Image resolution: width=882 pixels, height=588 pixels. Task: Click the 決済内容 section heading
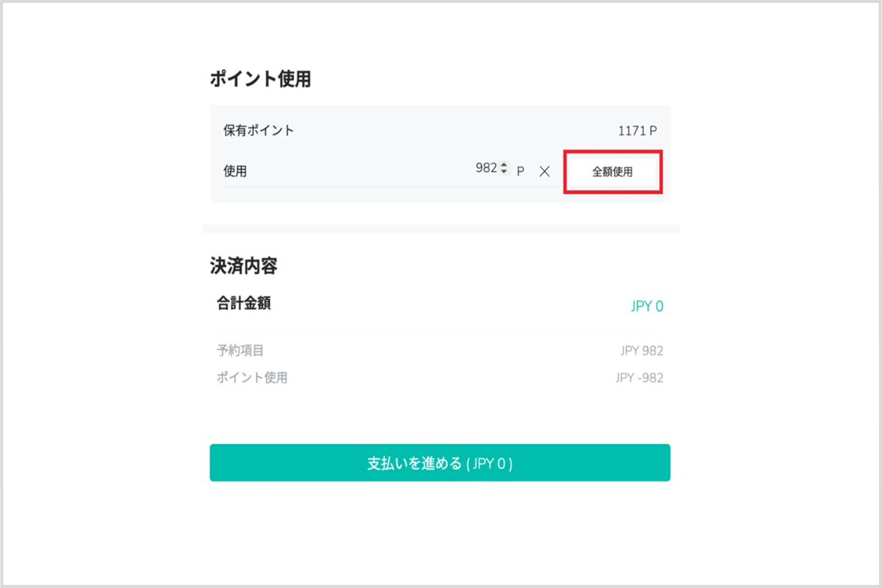(243, 266)
